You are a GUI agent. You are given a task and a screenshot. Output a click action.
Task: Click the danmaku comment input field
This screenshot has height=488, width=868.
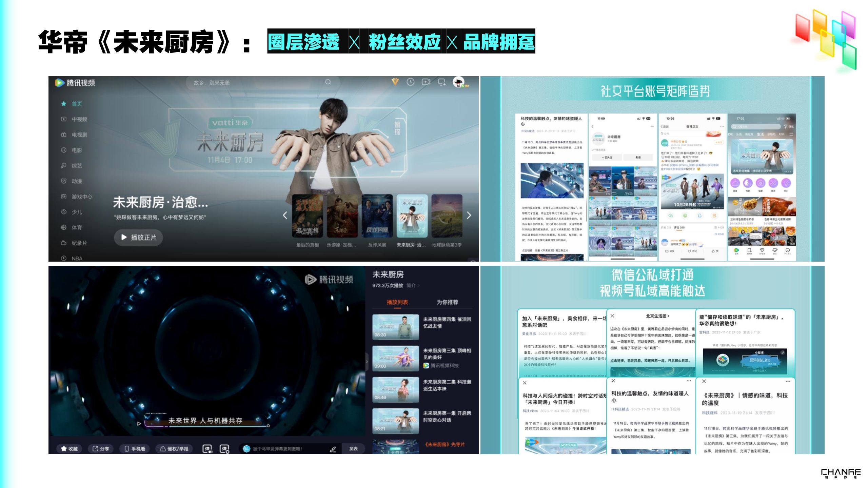tap(290, 449)
